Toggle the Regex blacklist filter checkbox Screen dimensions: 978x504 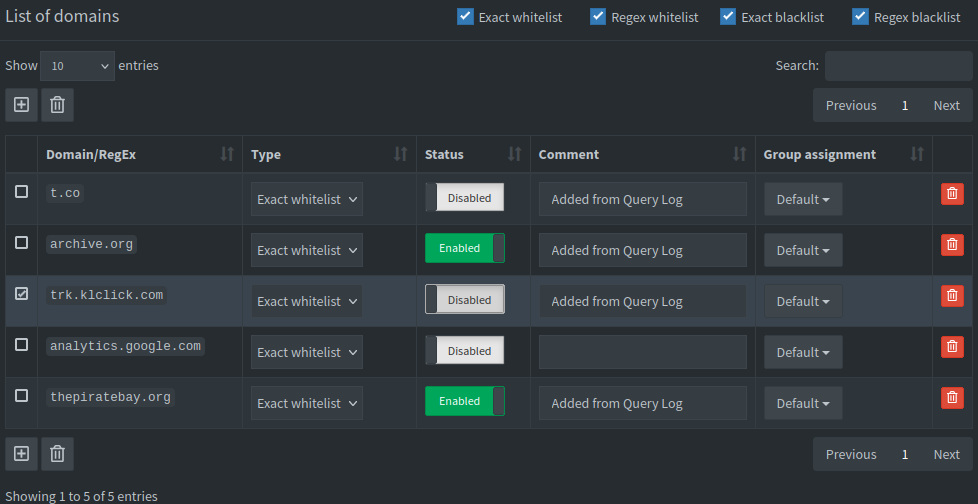[860, 16]
